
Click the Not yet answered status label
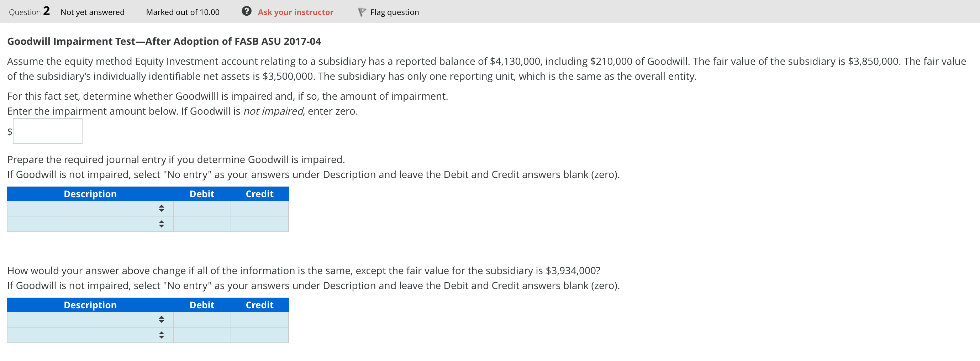[92, 12]
